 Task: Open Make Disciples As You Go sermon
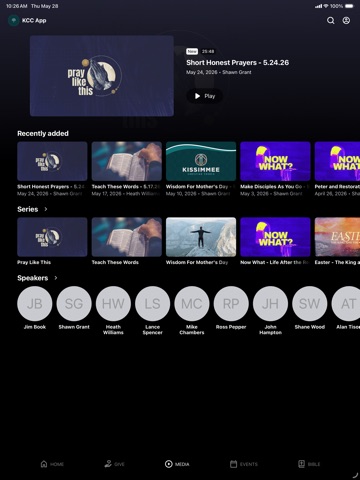[x=275, y=161]
